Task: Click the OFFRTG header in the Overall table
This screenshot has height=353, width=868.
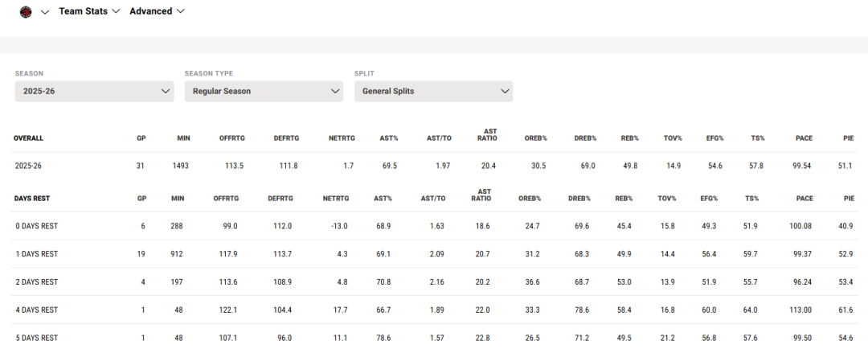Action: click(231, 138)
